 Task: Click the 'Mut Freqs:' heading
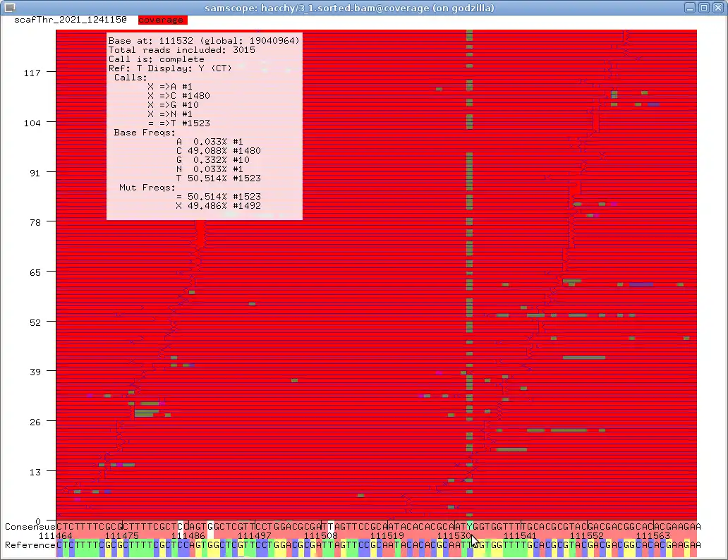click(x=147, y=188)
